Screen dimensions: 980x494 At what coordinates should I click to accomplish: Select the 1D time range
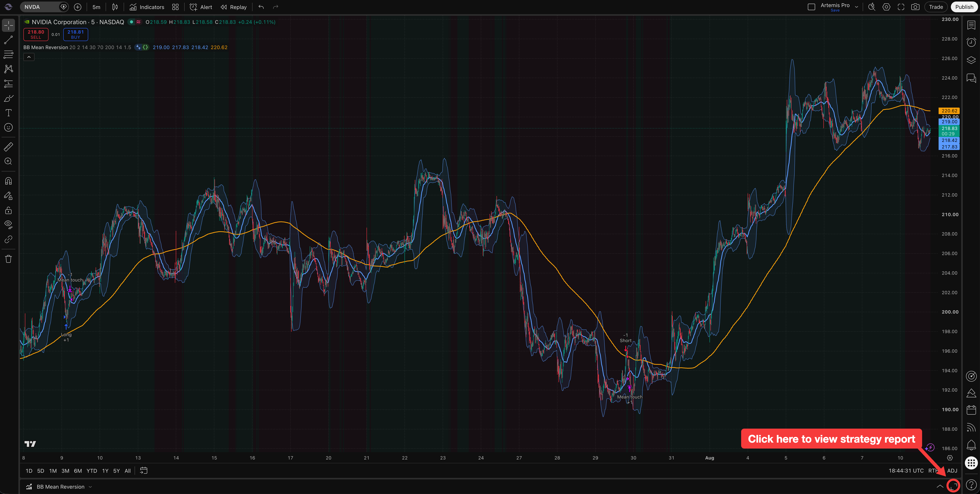[29, 471]
